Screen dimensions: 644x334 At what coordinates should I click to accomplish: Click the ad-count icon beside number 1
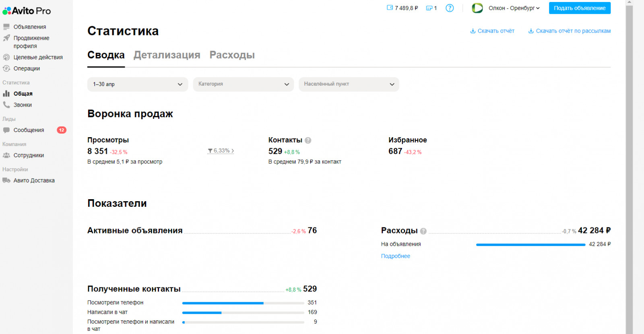point(429,8)
